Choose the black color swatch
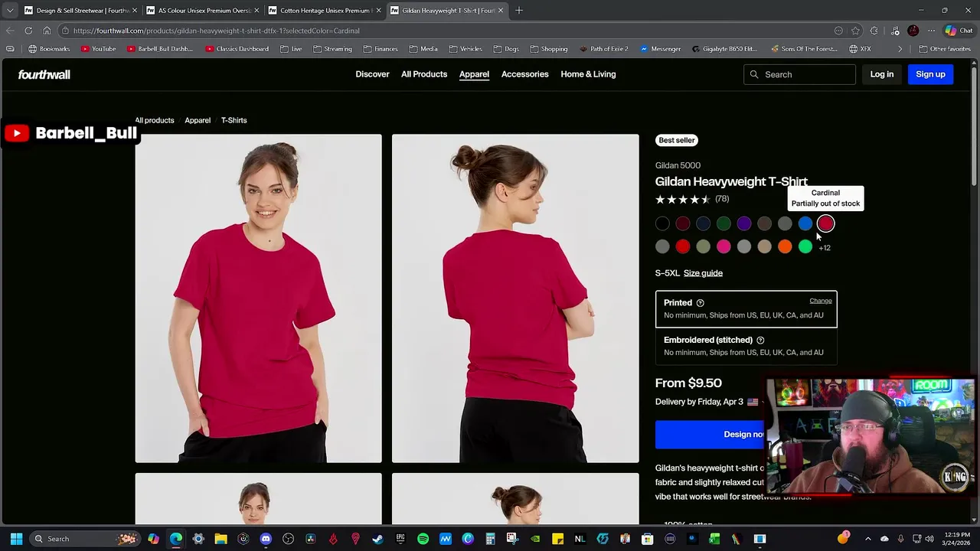 pyautogui.click(x=662, y=223)
